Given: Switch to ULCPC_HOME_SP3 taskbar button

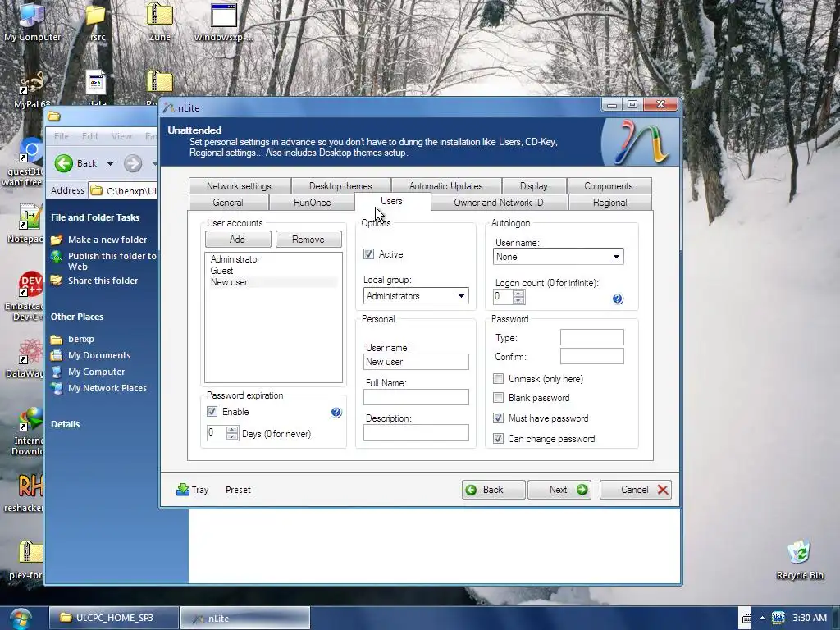Looking at the screenshot, I should (x=114, y=618).
